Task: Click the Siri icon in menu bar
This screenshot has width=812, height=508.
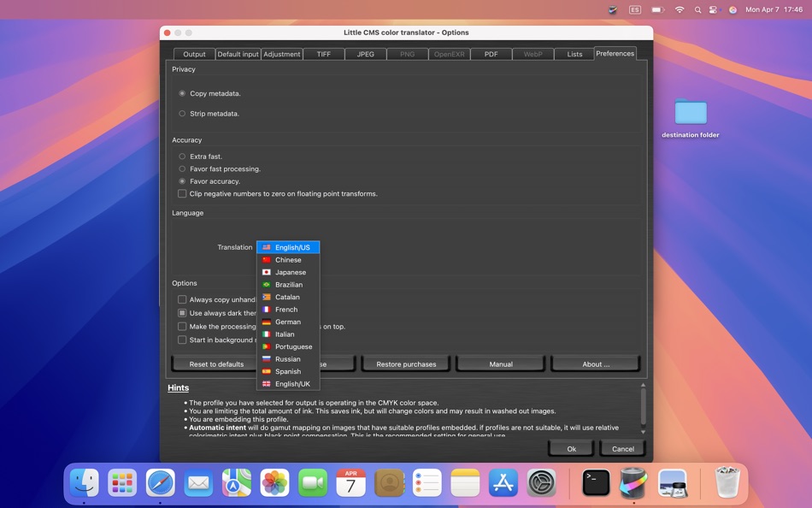Action: click(x=733, y=9)
